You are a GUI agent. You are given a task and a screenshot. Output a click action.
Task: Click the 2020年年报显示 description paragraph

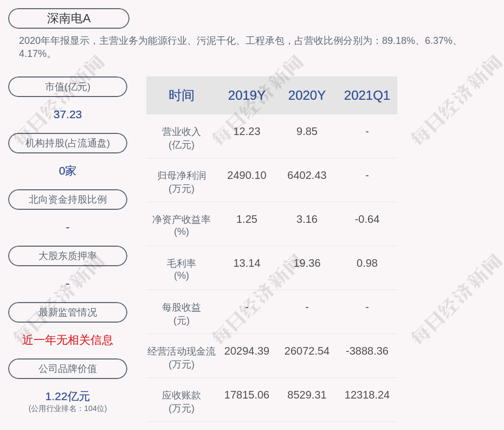coord(238,47)
